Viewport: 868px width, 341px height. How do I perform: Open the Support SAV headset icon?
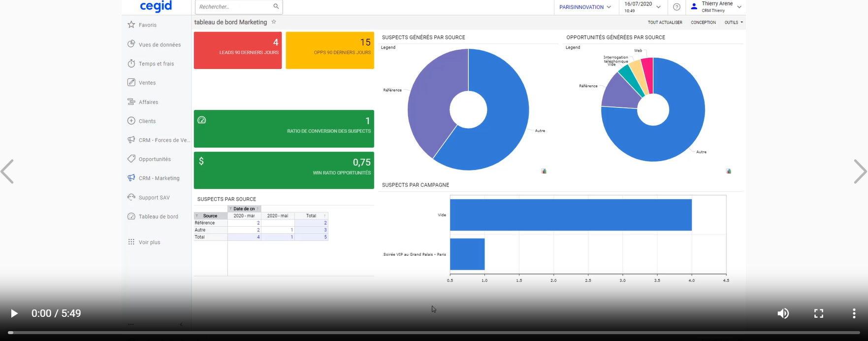pos(131,197)
